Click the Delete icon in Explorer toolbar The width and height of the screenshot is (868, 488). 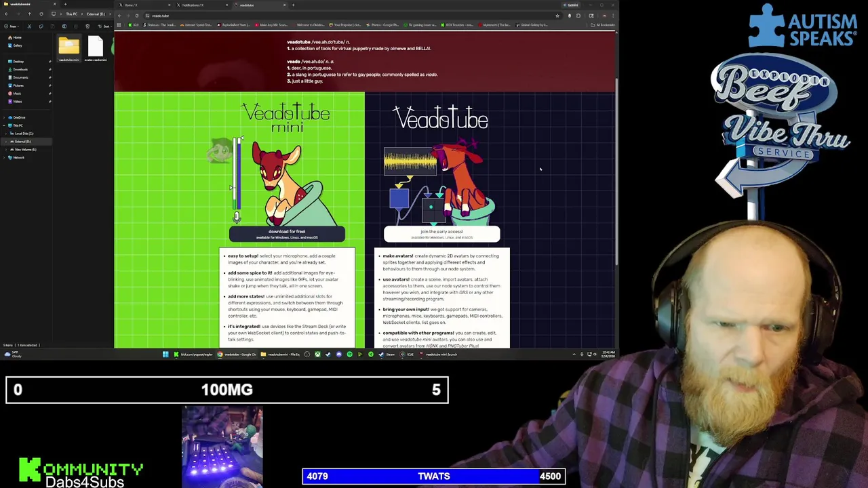[x=87, y=26]
